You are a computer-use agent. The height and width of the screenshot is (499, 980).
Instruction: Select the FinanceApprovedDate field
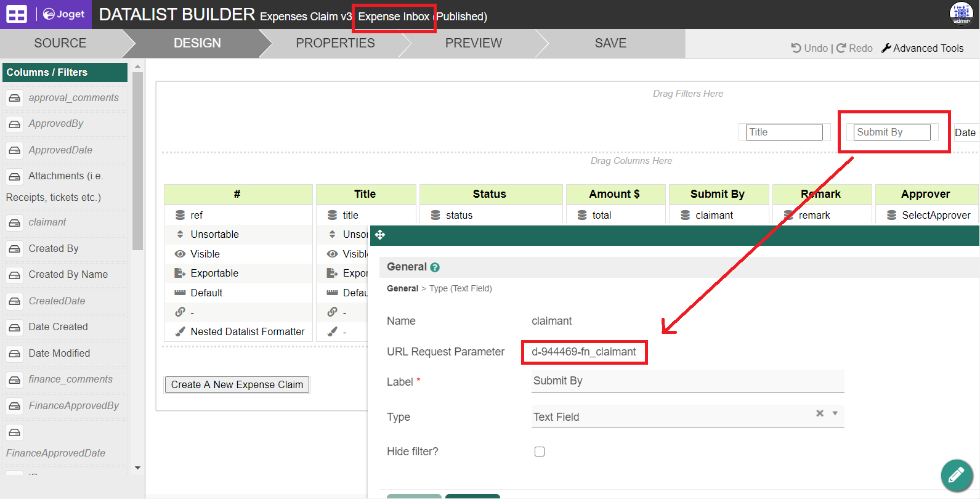click(x=65, y=442)
